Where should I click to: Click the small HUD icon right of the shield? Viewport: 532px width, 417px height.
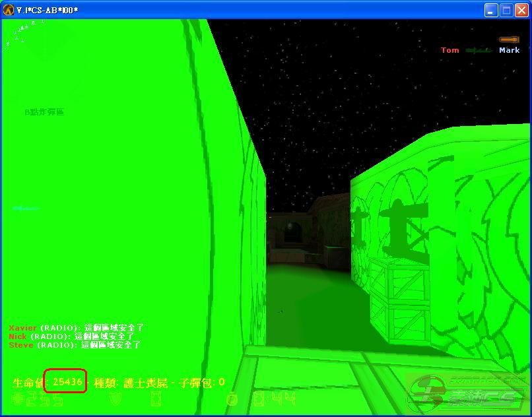coord(156,399)
